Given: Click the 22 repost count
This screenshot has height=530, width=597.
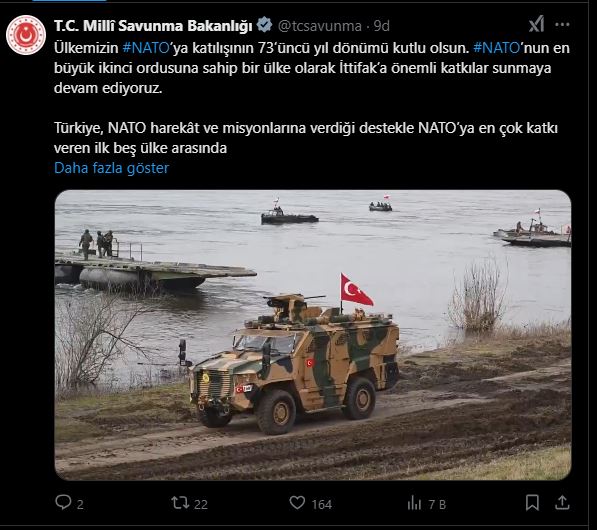Looking at the screenshot, I should pyautogui.click(x=201, y=504).
